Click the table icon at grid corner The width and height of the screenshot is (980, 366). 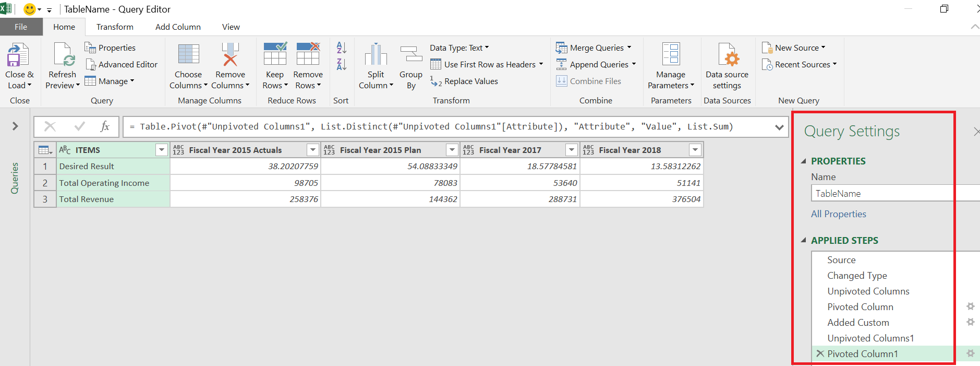point(45,150)
